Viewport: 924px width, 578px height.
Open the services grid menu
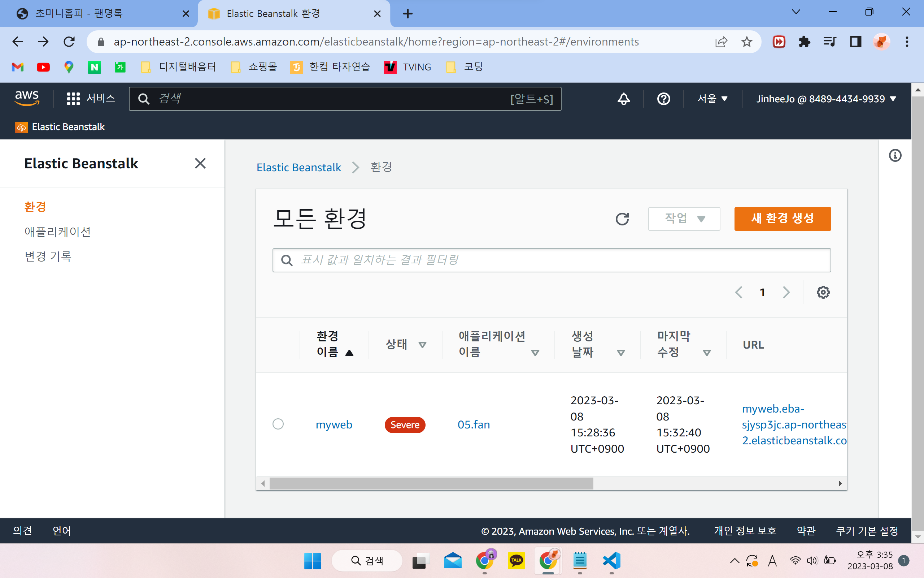coord(73,99)
